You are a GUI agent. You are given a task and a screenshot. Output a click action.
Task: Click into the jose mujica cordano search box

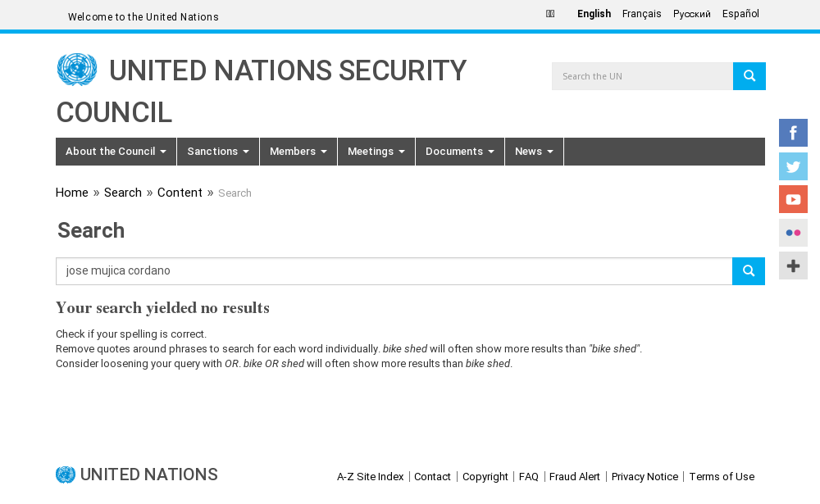pyautogui.click(x=394, y=270)
